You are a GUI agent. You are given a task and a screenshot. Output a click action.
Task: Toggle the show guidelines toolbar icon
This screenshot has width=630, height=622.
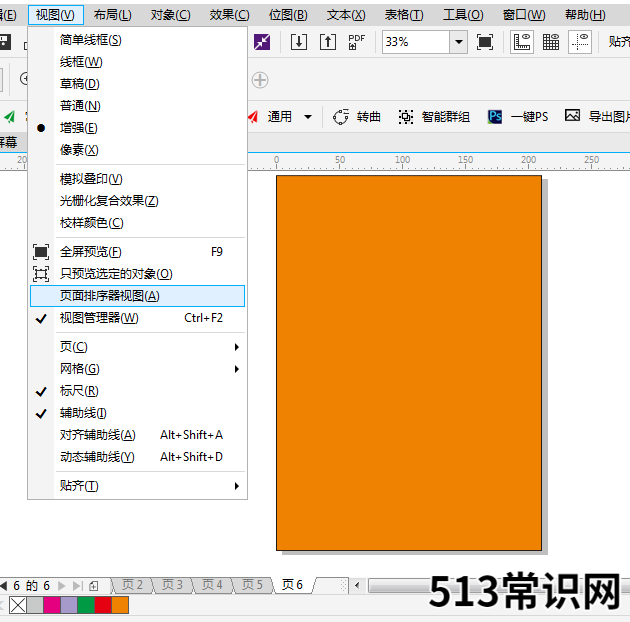click(580, 42)
